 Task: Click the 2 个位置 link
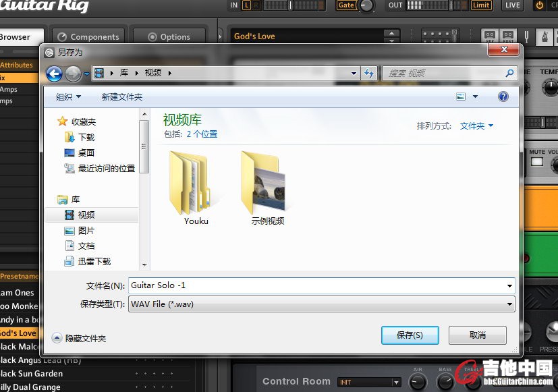coord(202,134)
